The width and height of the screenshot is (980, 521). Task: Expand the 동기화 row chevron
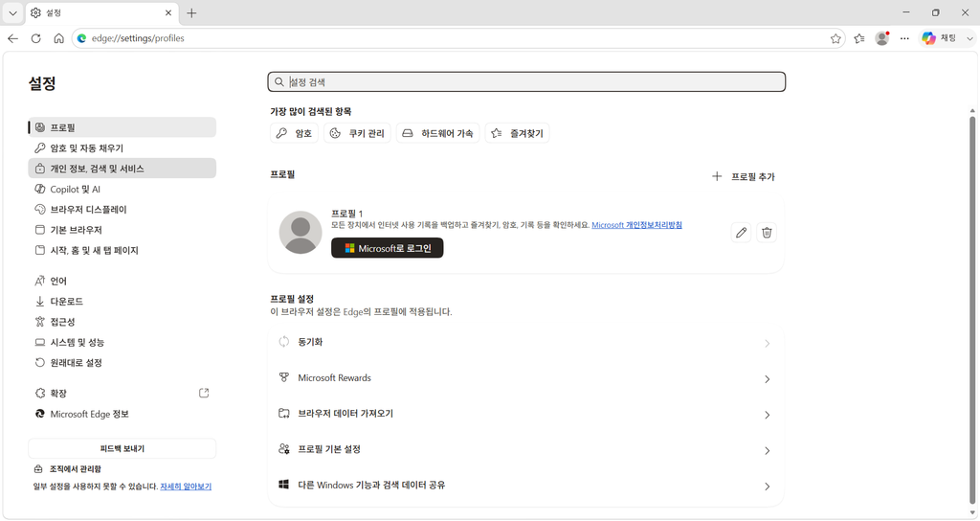pyautogui.click(x=767, y=344)
